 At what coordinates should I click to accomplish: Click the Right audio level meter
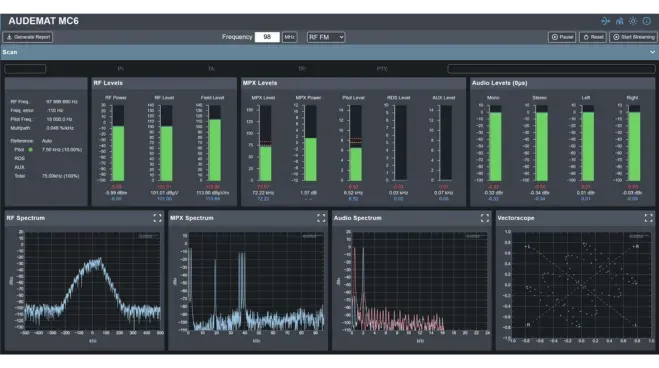tap(634, 143)
